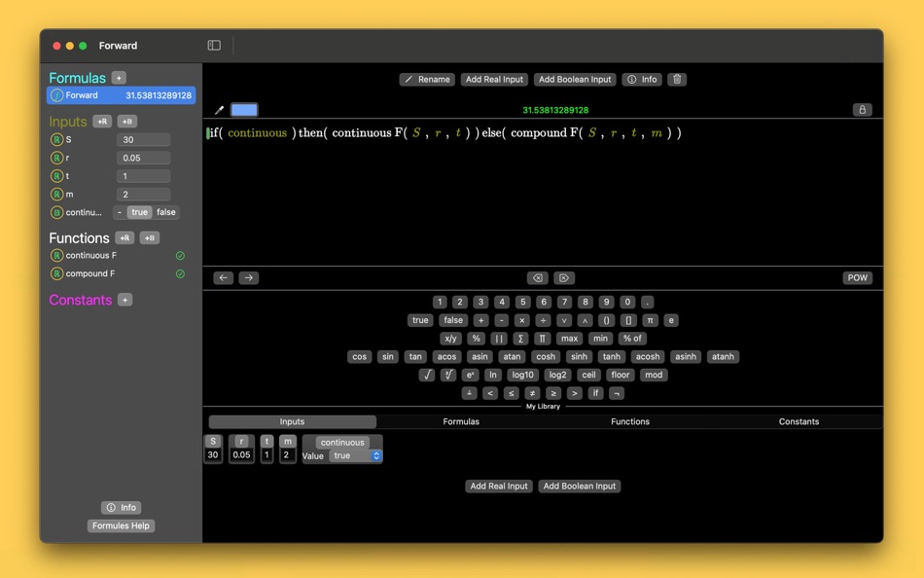Click the Formules Help button
This screenshot has height=578, width=924.
[121, 525]
